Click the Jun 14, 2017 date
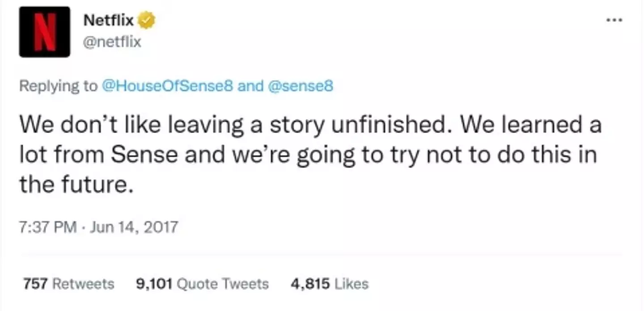This screenshot has height=311, width=644. [134, 227]
